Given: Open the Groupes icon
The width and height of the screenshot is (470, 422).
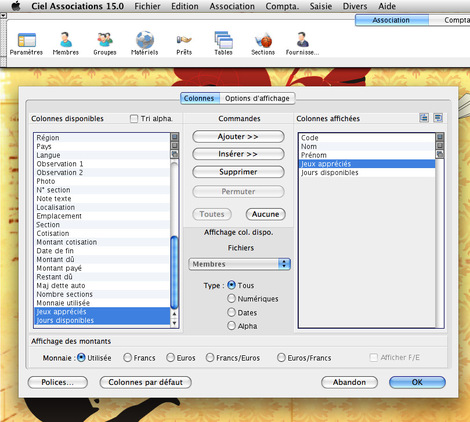Looking at the screenshot, I should point(105,40).
